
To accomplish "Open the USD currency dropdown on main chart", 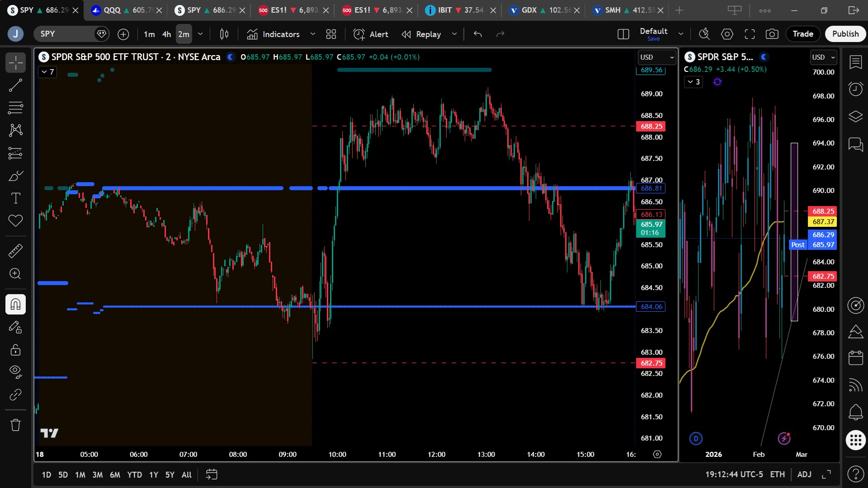I will pos(657,57).
